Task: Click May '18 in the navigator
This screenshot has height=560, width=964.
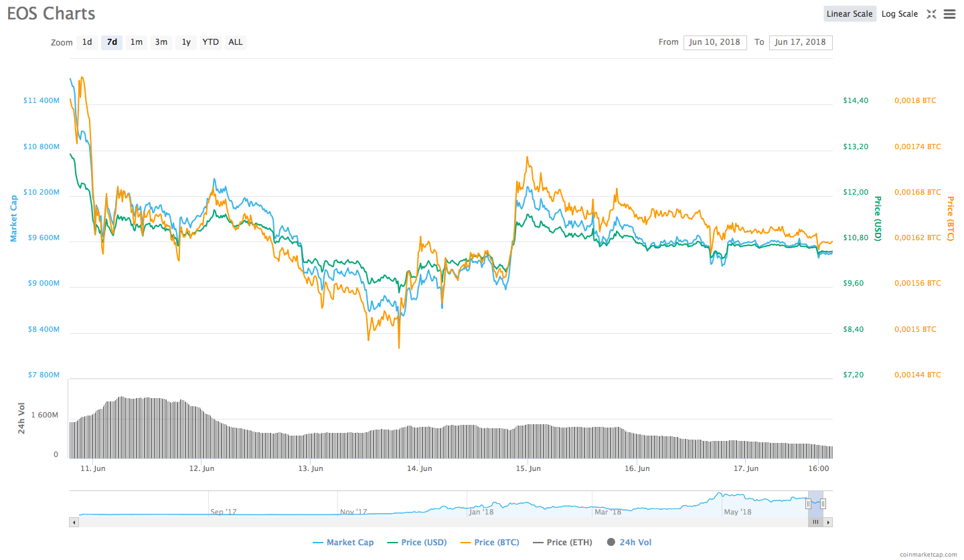Action: coord(738,512)
